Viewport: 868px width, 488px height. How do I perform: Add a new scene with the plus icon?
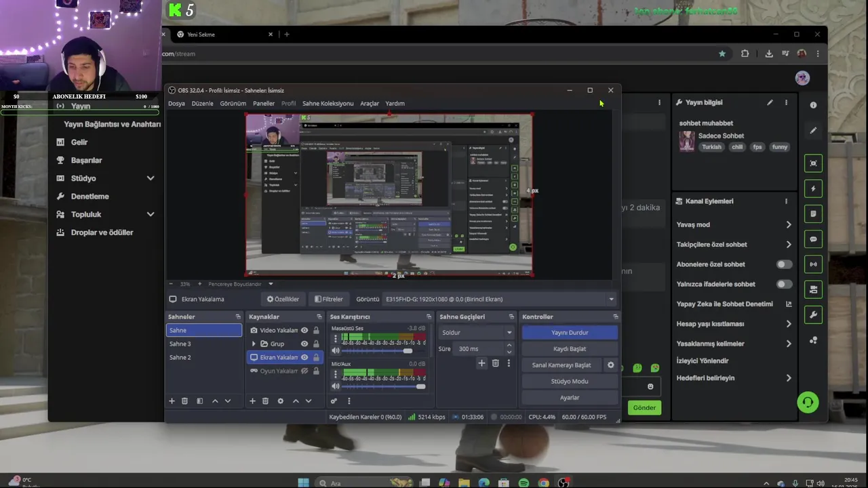tap(172, 401)
